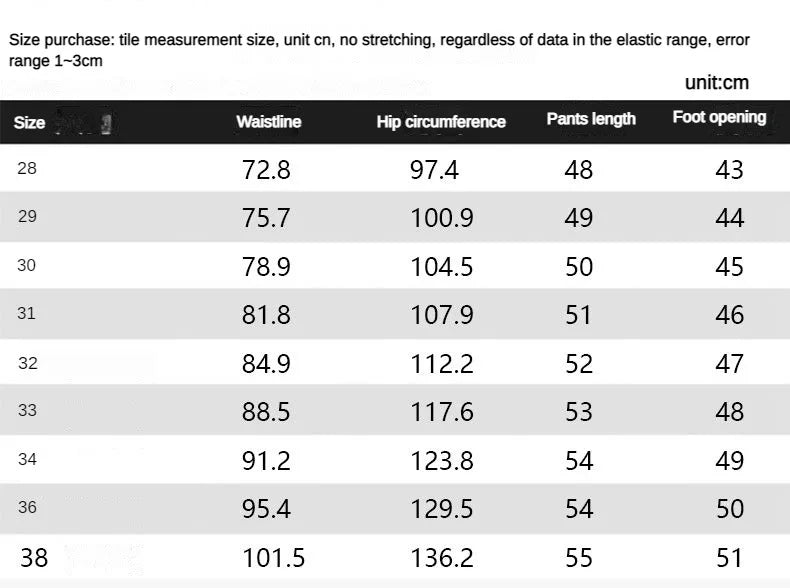Click the Foot opening column header

click(x=719, y=117)
